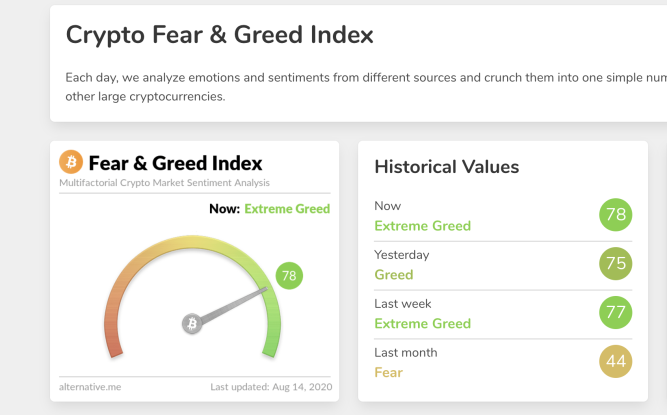Click the gray Bitcoin gauge needle hub
The width and height of the screenshot is (667, 415).
(x=192, y=324)
